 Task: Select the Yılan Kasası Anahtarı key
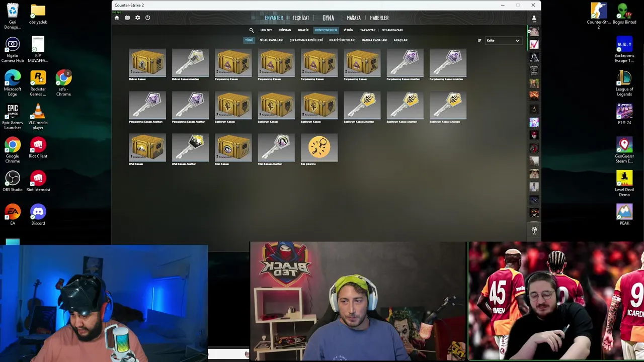[x=276, y=149]
